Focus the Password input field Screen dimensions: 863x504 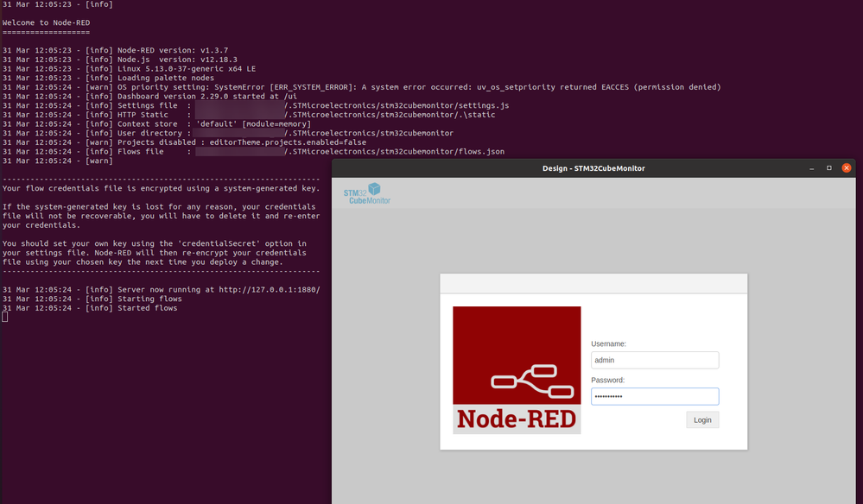(x=655, y=396)
